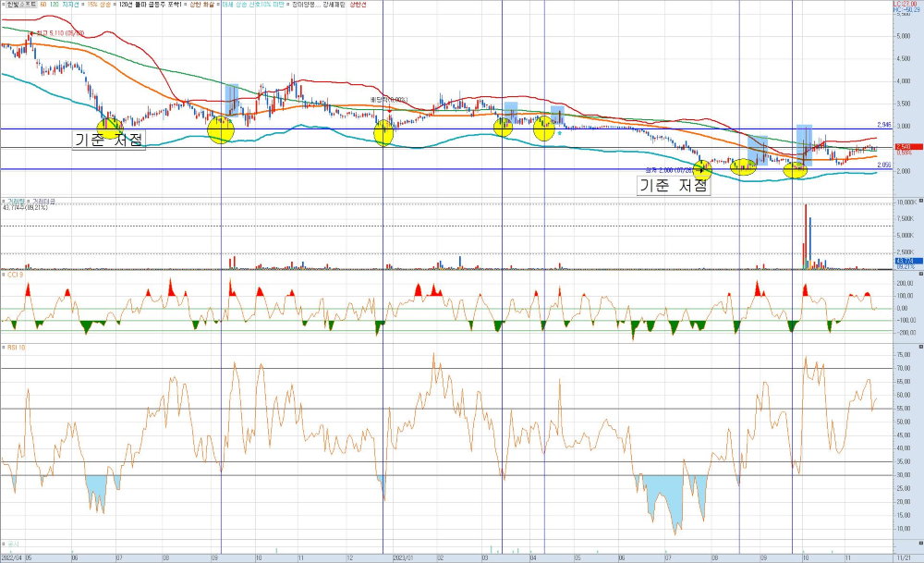Click the 11/21 date at axis end
Viewport: 924px width, 563px height.
click(x=903, y=557)
